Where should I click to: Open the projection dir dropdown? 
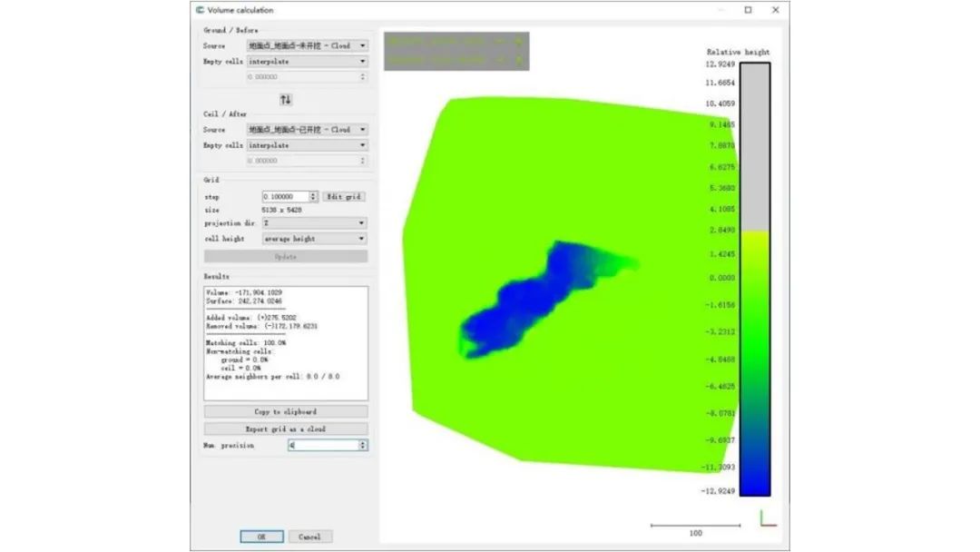point(314,222)
